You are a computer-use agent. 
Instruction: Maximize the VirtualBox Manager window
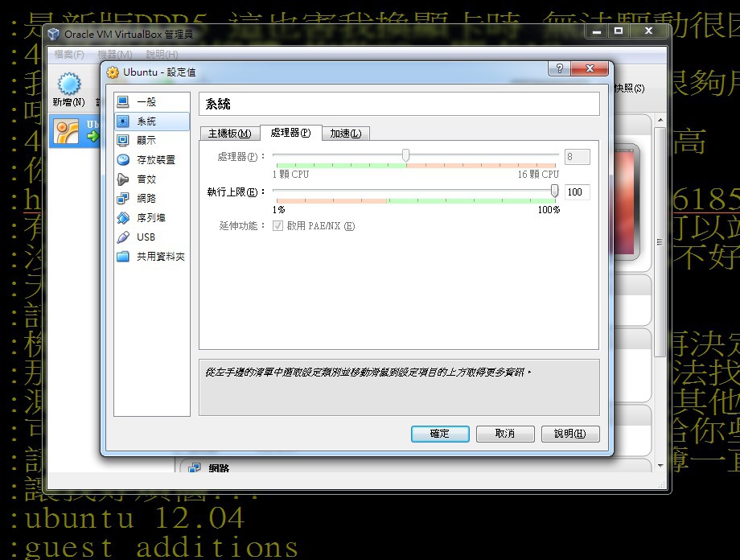click(619, 31)
